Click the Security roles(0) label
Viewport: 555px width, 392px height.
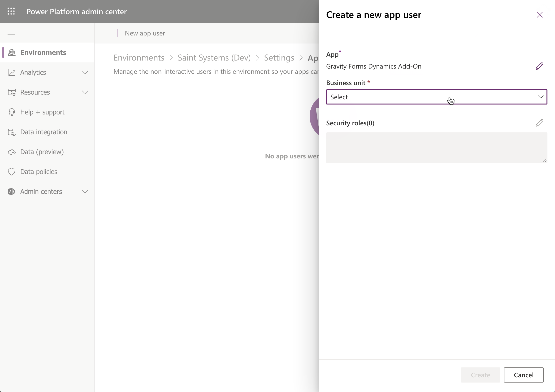click(350, 123)
